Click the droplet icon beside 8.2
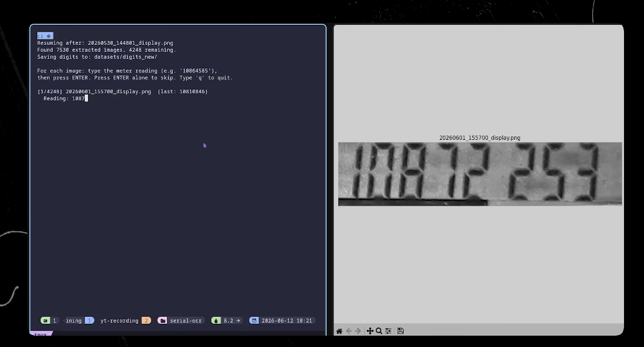The height and width of the screenshot is (347, 644). [216, 321]
